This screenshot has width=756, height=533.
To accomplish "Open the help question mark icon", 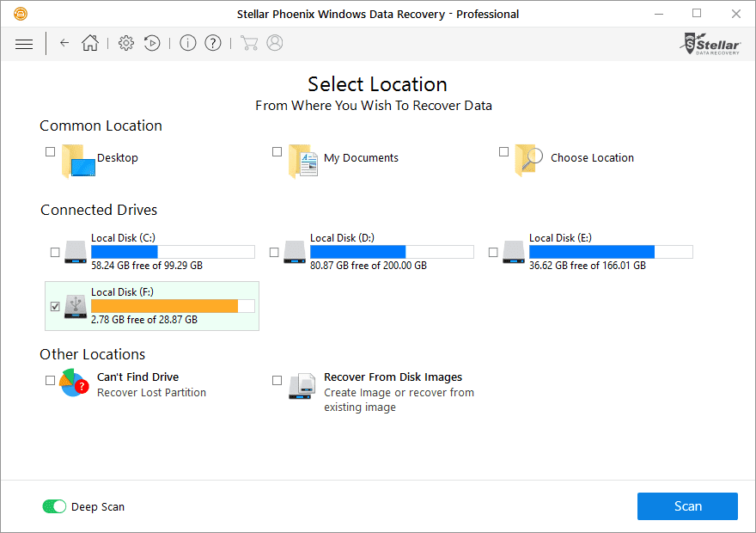I will (x=213, y=43).
